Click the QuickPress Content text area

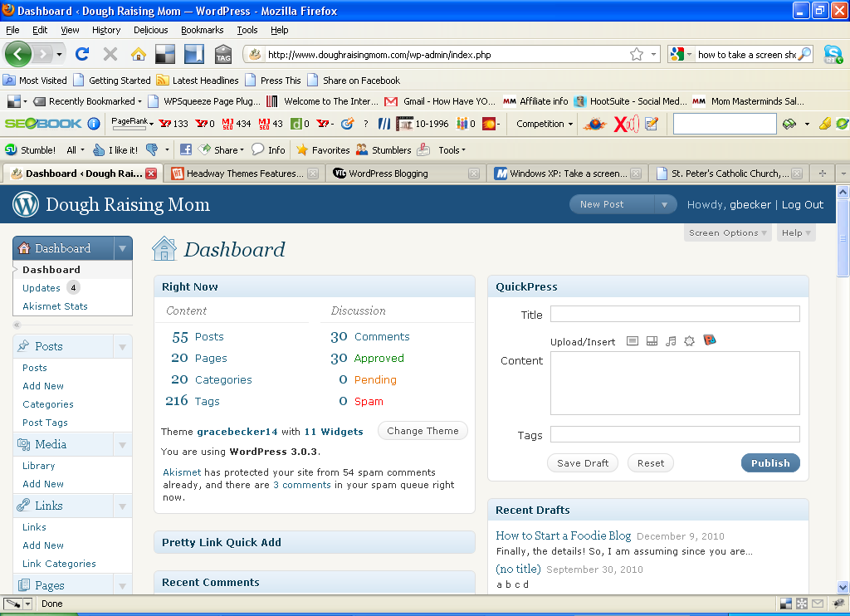[x=675, y=383]
